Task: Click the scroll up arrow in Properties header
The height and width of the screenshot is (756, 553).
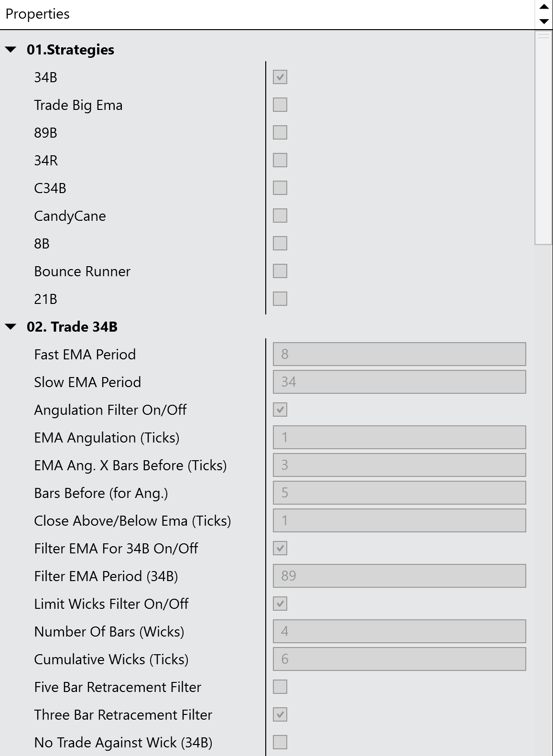Action: pos(543,7)
